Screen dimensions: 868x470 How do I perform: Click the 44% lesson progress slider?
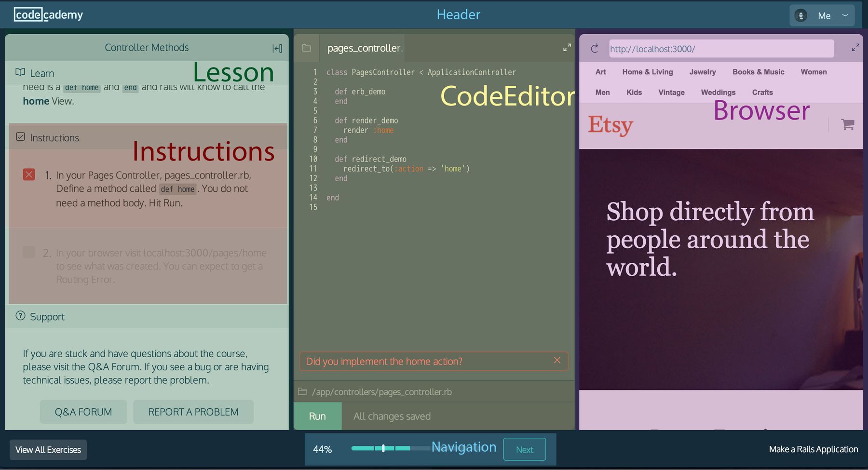(x=382, y=448)
